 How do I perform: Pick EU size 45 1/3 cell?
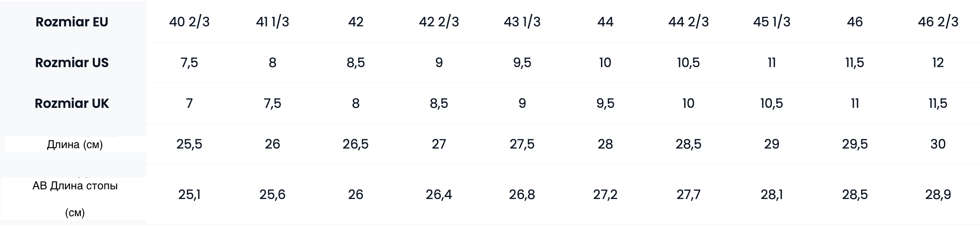pyautogui.click(x=772, y=22)
